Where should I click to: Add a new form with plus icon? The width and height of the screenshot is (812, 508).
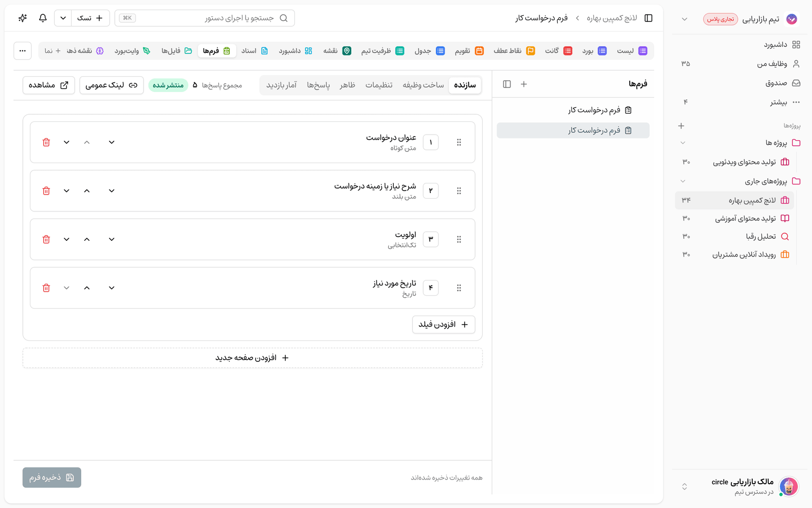pyautogui.click(x=524, y=84)
